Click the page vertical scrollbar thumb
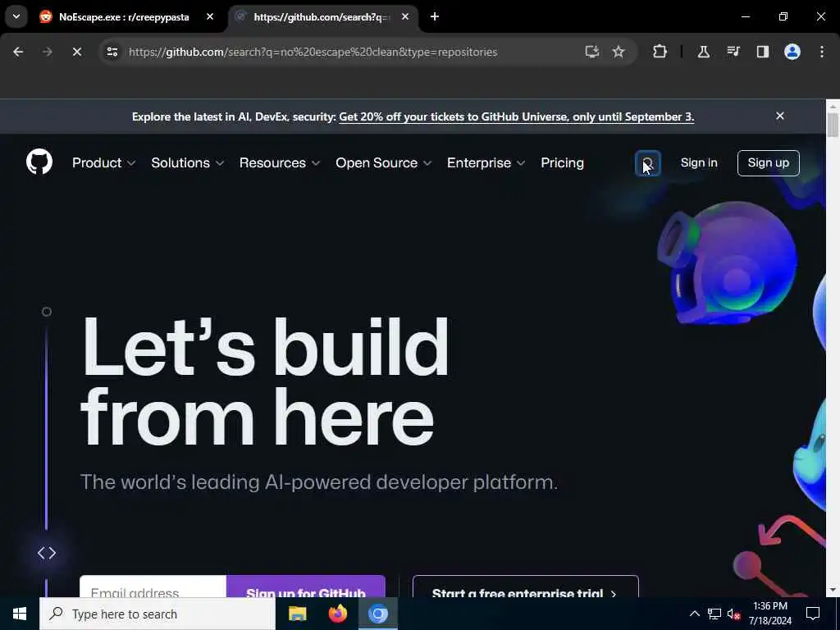The image size is (840, 630). [833, 125]
